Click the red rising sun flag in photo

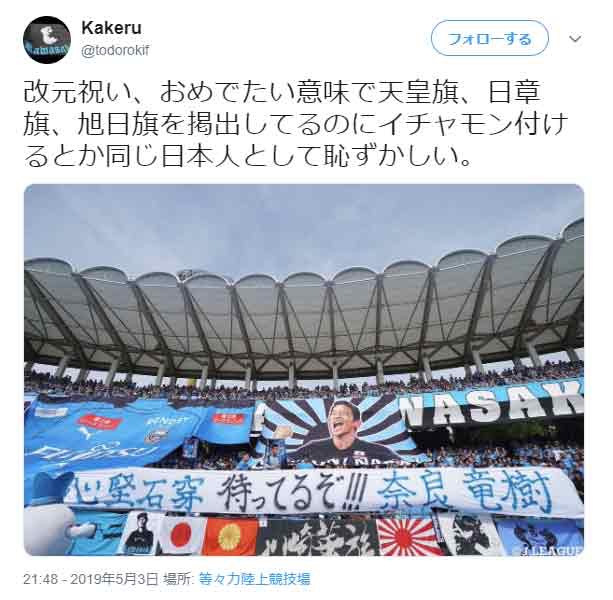pos(408,536)
